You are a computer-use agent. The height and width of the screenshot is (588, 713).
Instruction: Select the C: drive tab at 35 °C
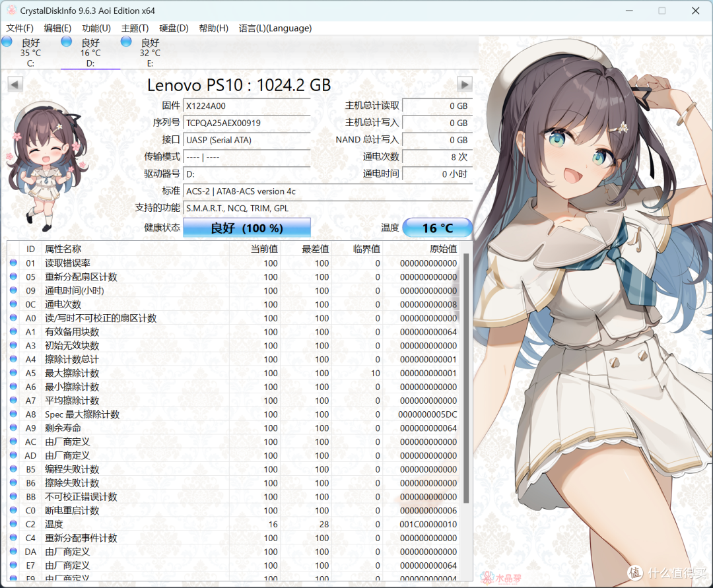(x=30, y=52)
